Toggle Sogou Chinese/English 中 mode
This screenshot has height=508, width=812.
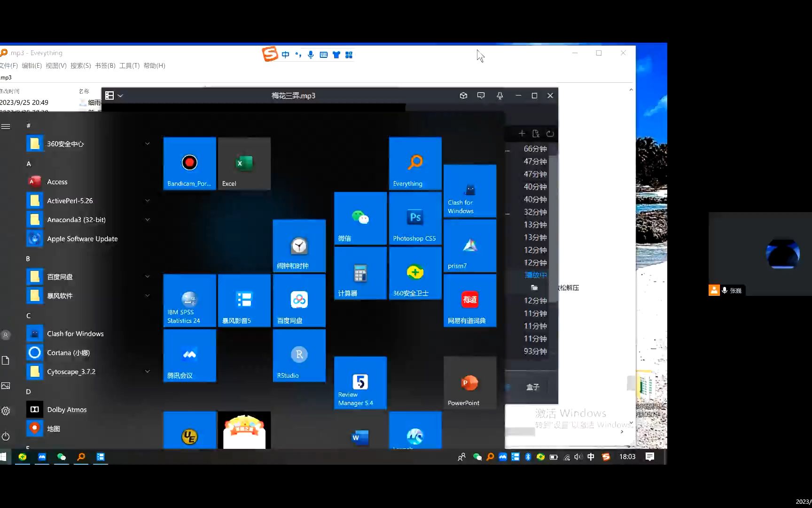click(285, 55)
